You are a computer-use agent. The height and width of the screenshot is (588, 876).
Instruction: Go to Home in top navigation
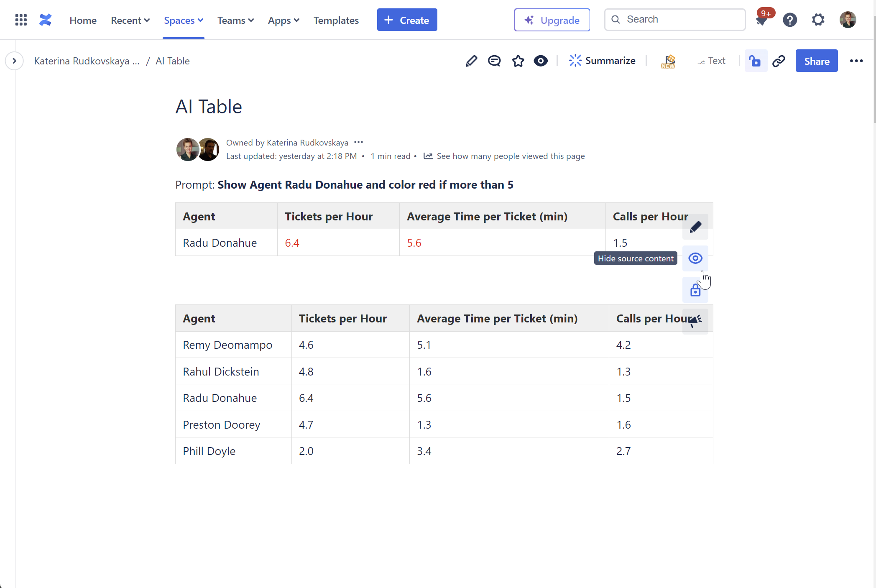tap(83, 20)
